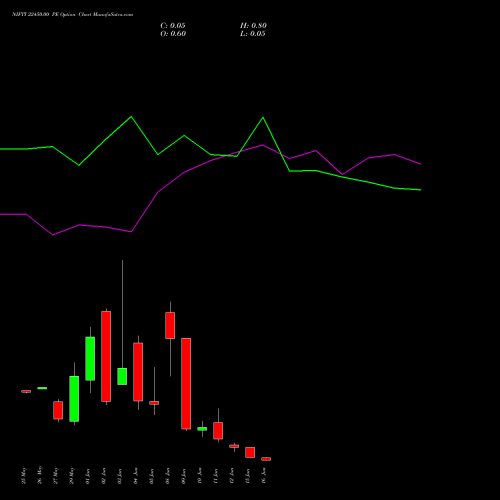Click the red candlestick above 16 Jun
This screenshot has height=500, width=500.
click(266, 459)
